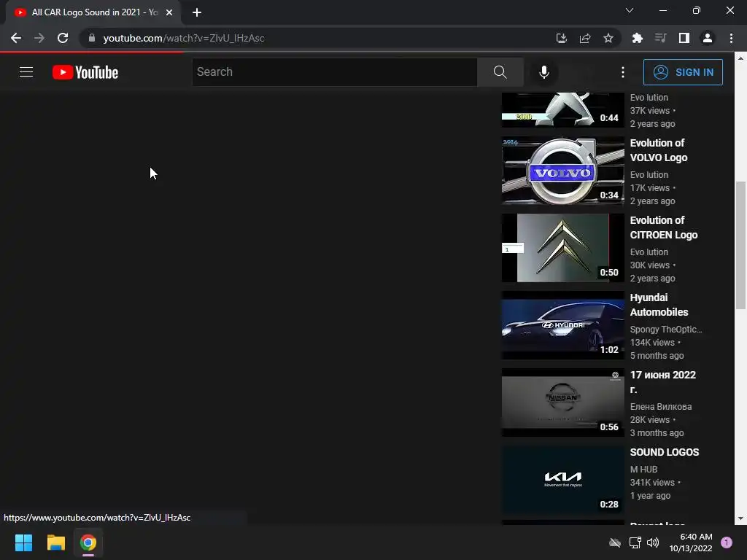Open Evolution of CITROEN Logo title

coord(664,227)
